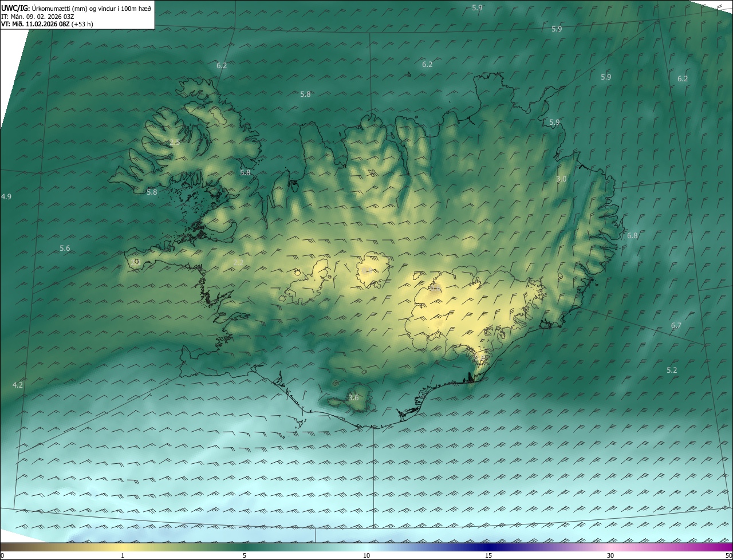The image size is (733, 560).
Task: Click the 15 tick on color scale
Action: (488, 555)
